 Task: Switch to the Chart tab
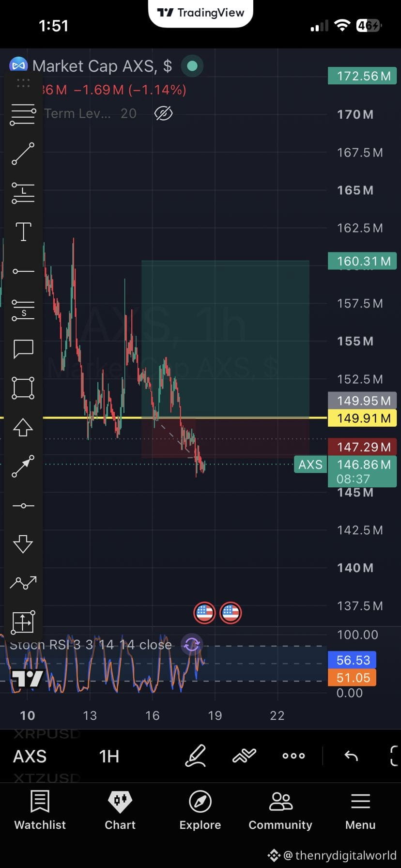pyautogui.click(x=120, y=810)
